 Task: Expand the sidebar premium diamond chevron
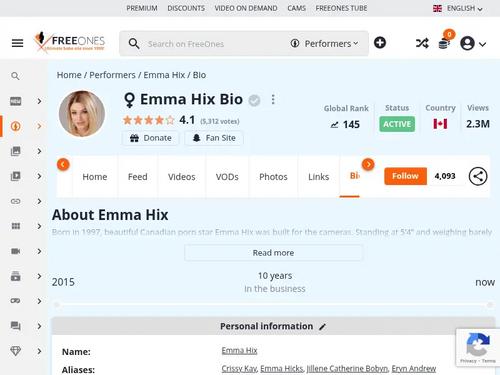click(39, 351)
